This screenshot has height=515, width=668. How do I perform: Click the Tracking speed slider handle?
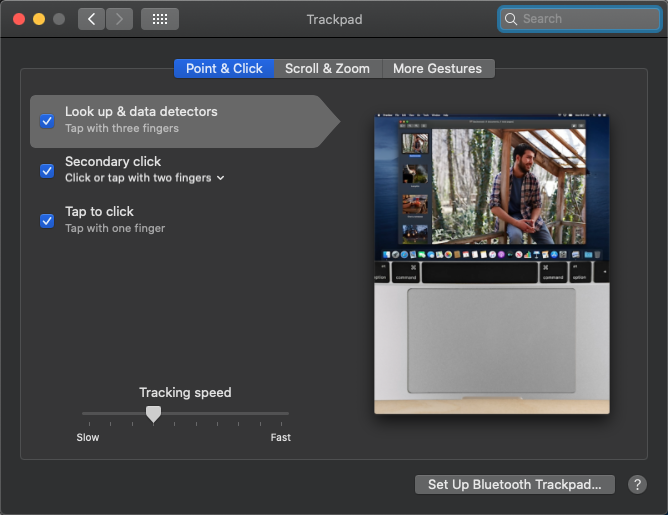click(x=153, y=414)
